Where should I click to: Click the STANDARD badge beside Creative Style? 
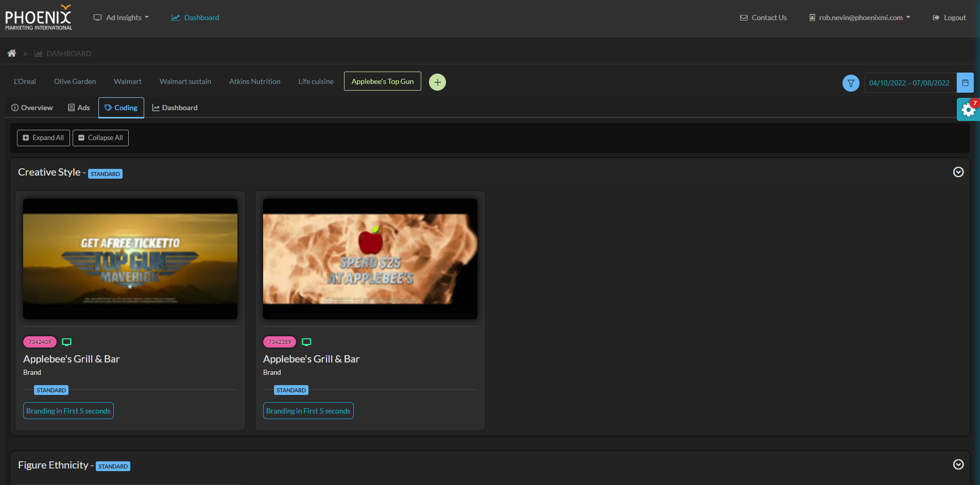(x=105, y=174)
